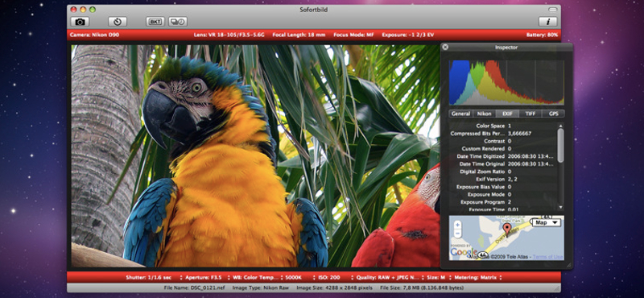This screenshot has width=644, height=298.
Task: Click the 'Exif Version' row
Action: click(503, 180)
